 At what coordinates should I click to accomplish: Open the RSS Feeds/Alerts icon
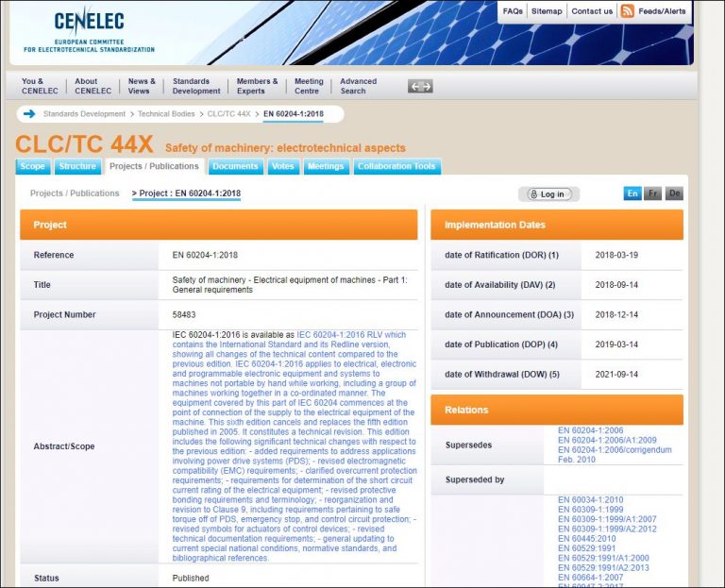pyautogui.click(x=627, y=11)
